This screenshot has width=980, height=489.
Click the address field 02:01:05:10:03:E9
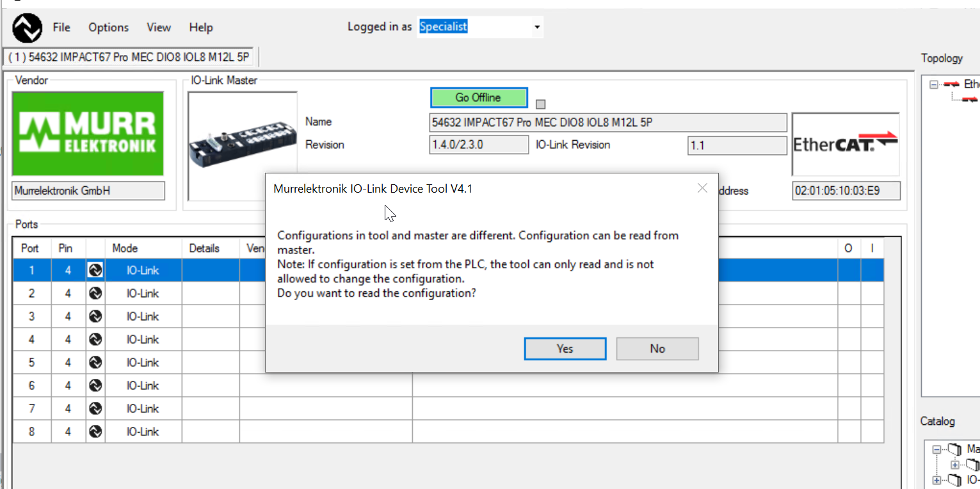coord(846,191)
